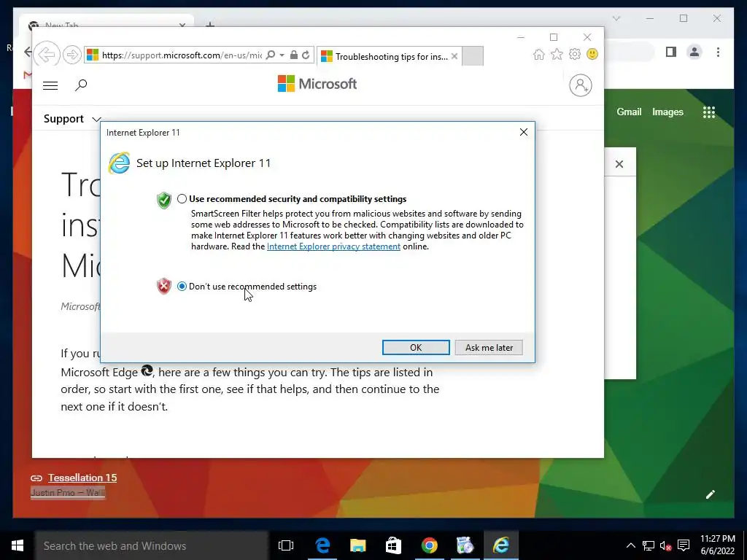
Task: Select 'Use recommended security and compatibility settings' radio
Action: pos(182,199)
